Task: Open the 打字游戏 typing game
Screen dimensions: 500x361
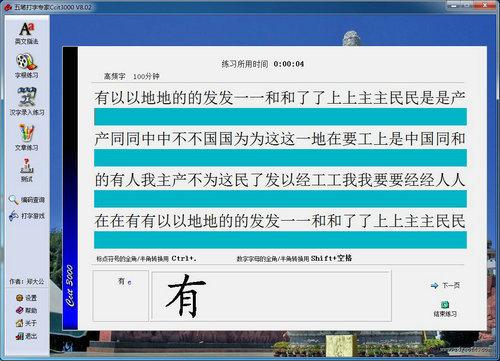Action: click(x=27, y=216)
